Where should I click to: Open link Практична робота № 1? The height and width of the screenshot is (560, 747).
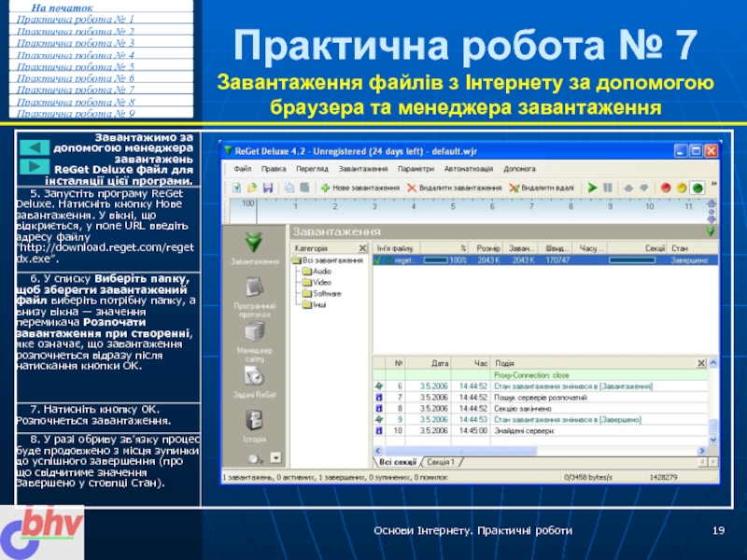(x=76, y=20)
